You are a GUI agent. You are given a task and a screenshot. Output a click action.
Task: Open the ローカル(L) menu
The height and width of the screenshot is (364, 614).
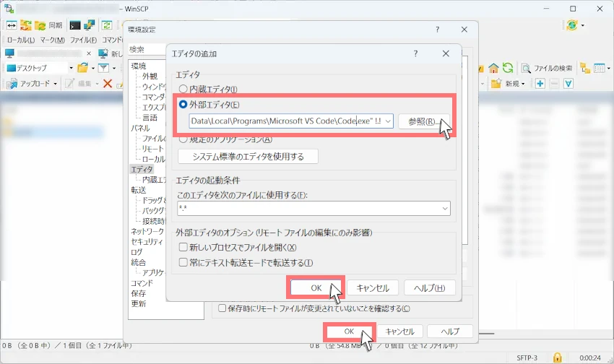tap(21, 40)
